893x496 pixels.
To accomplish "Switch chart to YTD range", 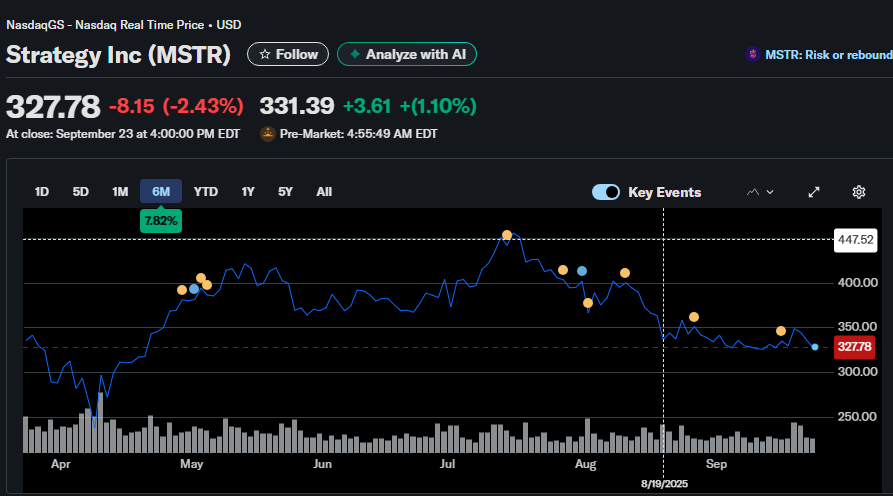I will pyautogui.click(x=206, y=192).
